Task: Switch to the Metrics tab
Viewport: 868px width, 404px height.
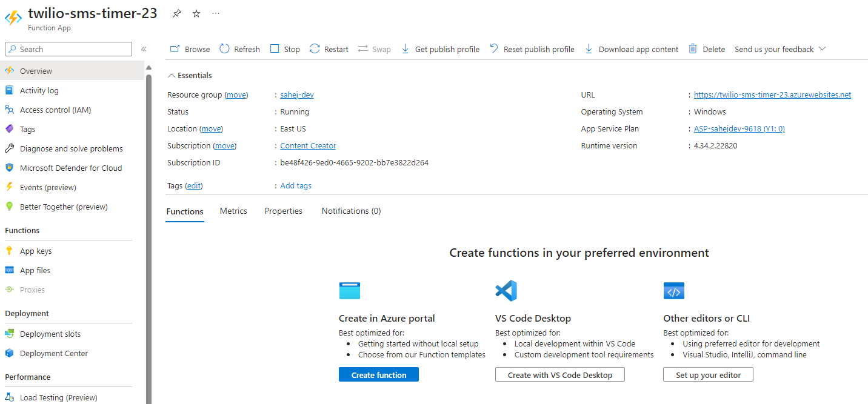Action: [233, 211]
